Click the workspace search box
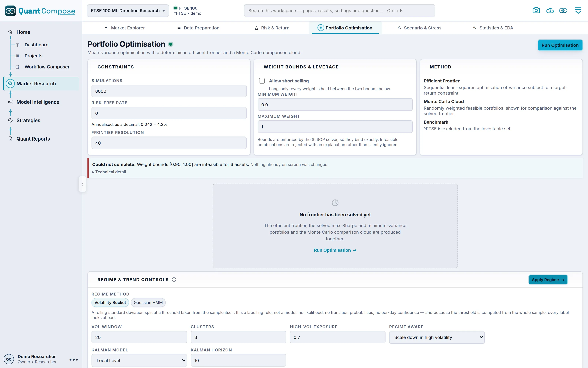 pyautogui.click(x=339, y=11)
